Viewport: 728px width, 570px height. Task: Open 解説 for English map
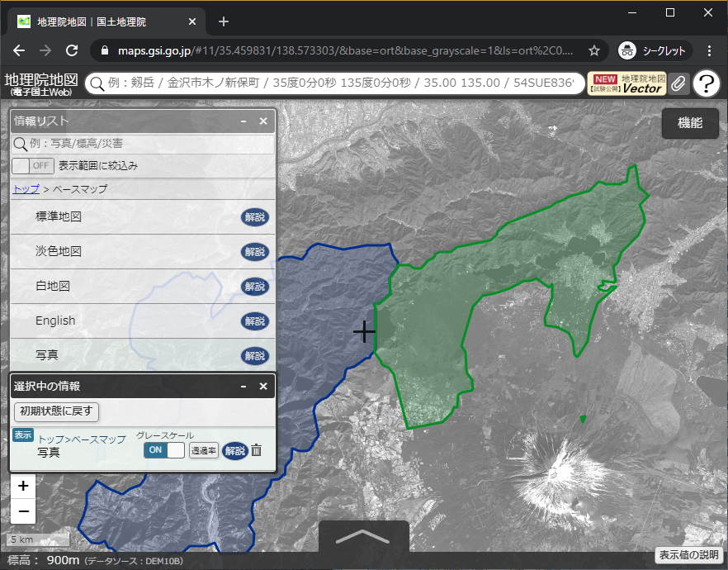255,321
